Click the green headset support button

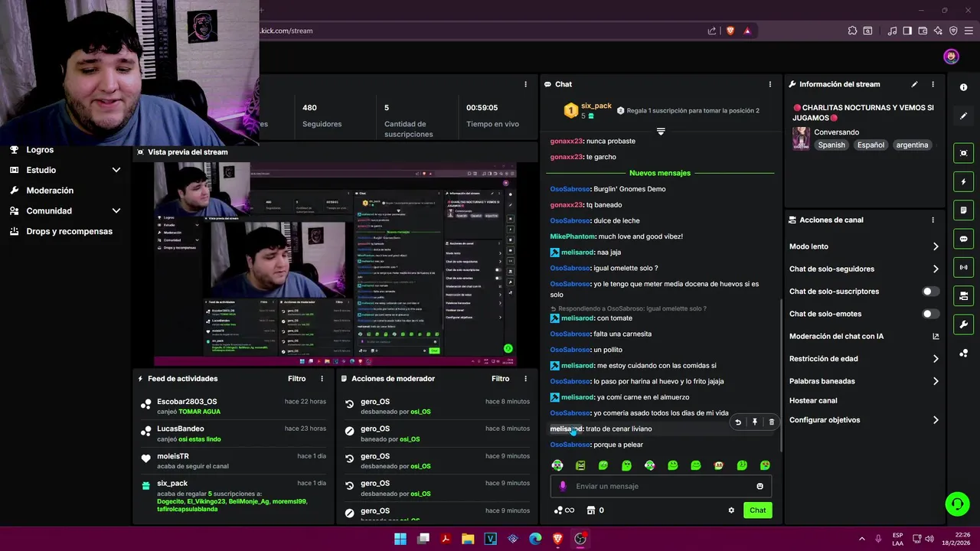coord(957,504)
